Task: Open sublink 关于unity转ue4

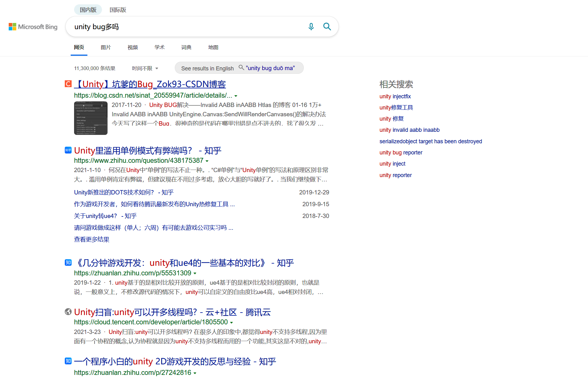Action: [x=105, y=216]
